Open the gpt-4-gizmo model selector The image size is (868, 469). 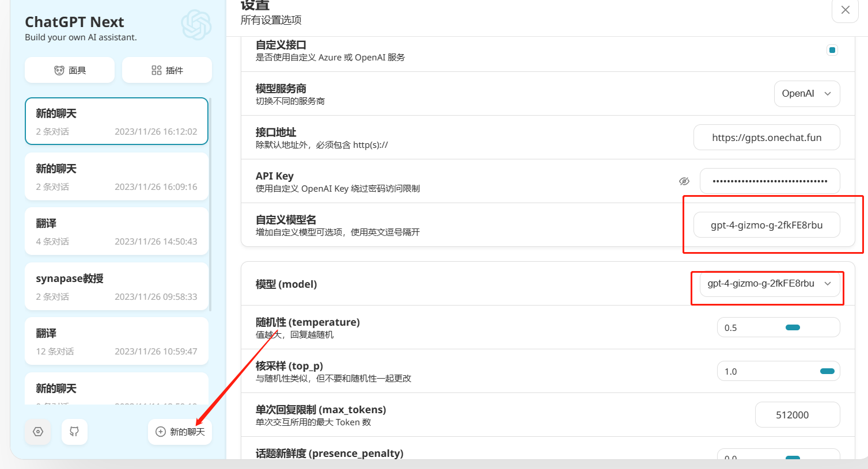pos(767,284)
